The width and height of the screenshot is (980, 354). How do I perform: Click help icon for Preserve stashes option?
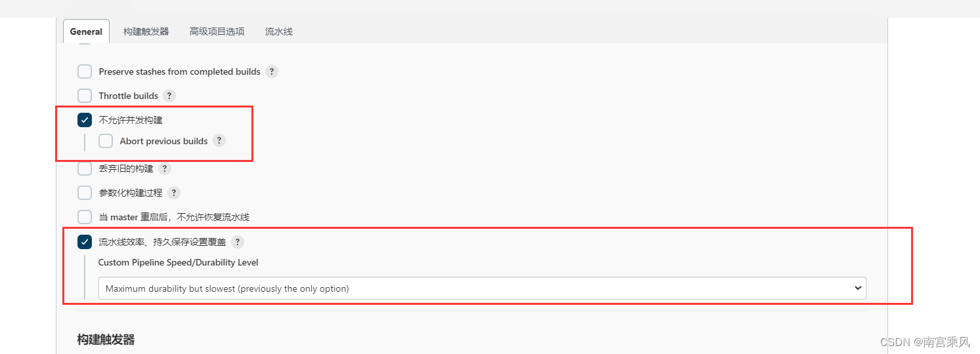(272, 71)
